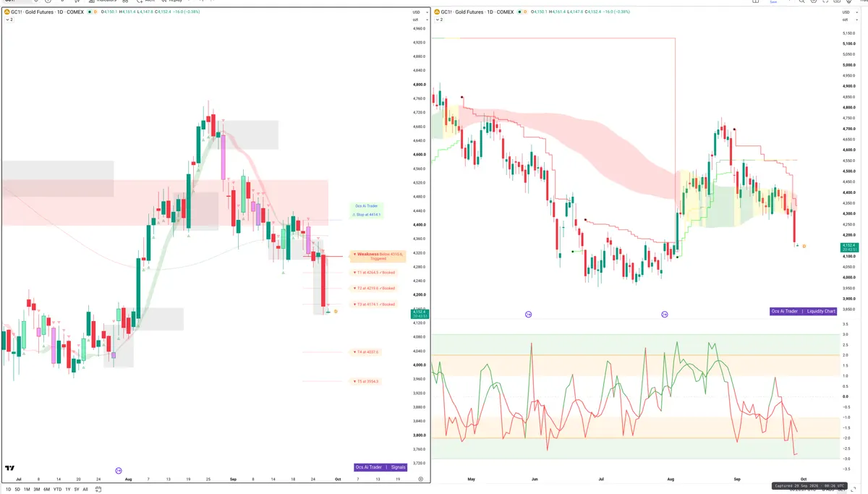This screenshot has height=494, width=868.
Task: Click GC1! Gold Futures title on left chart
Action: 48,12
